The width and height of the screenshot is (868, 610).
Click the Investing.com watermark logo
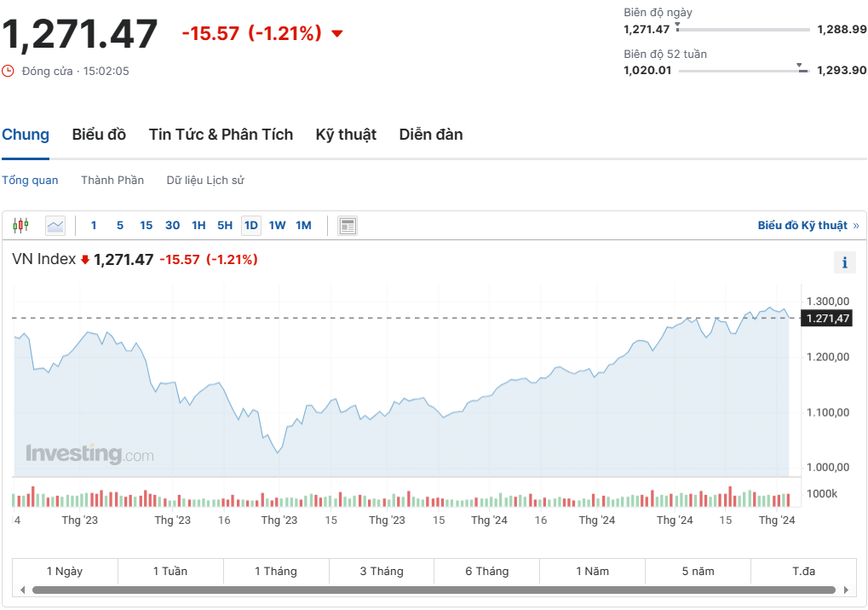[89, 454]
